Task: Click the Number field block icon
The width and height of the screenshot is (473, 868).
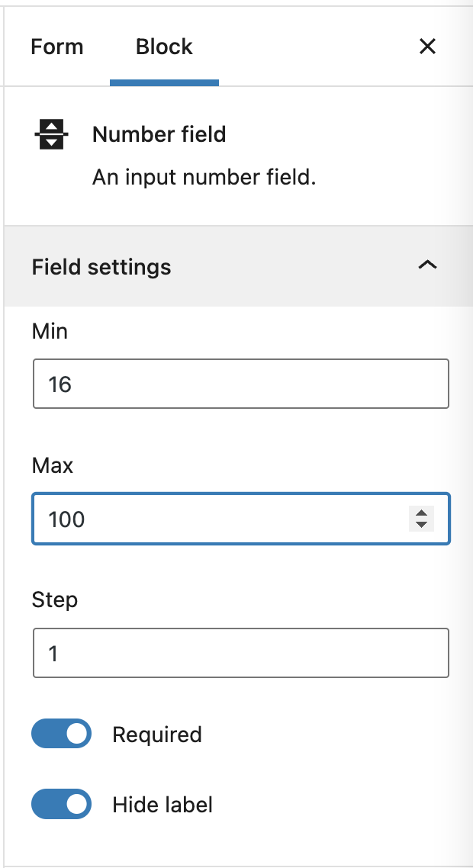Action: click(52, 134)
